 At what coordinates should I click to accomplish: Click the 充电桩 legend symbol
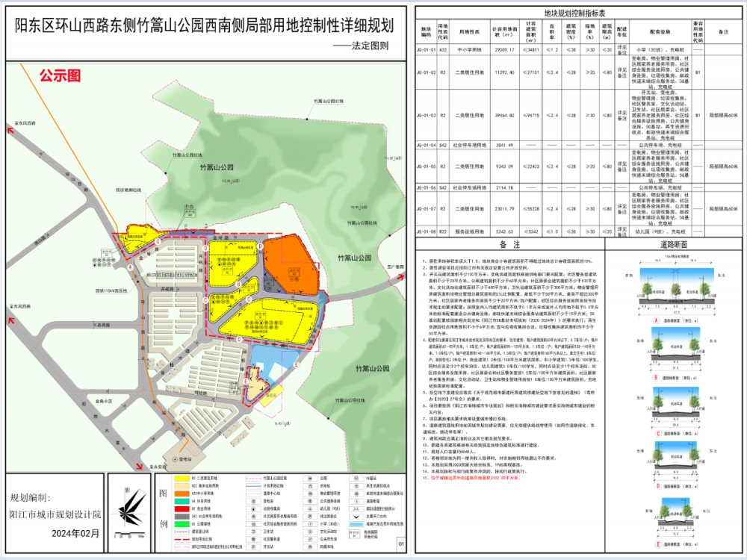tap(310, 486)
